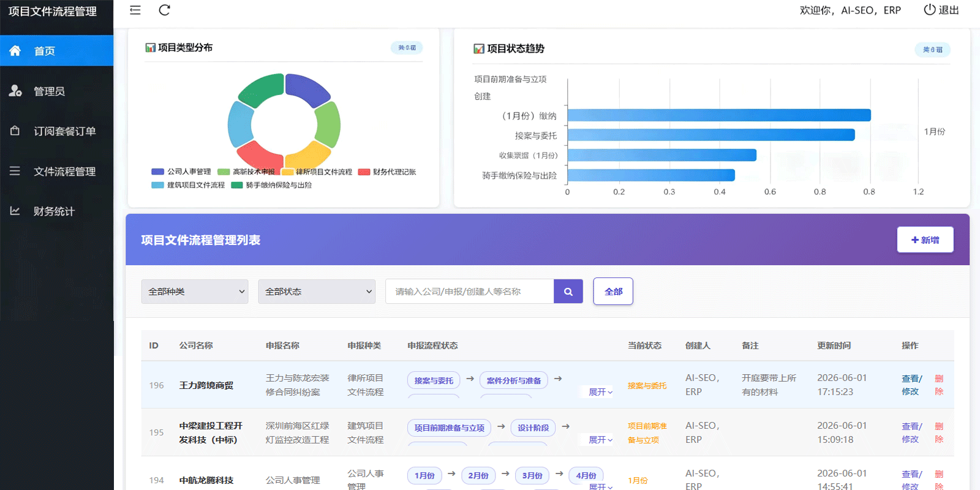The width and height of the screenshot is (980, 490).
Task: Click the admin user icon in sidebar
Action: pos(15,91)
